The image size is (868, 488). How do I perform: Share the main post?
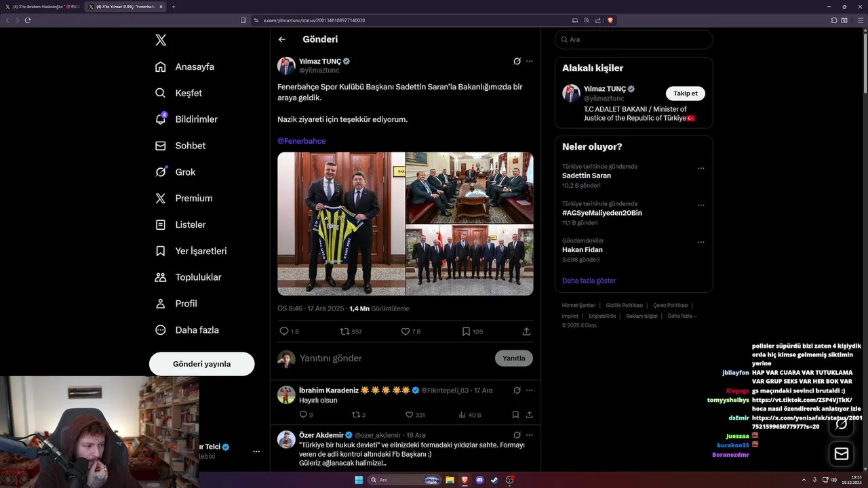[526, 331]
